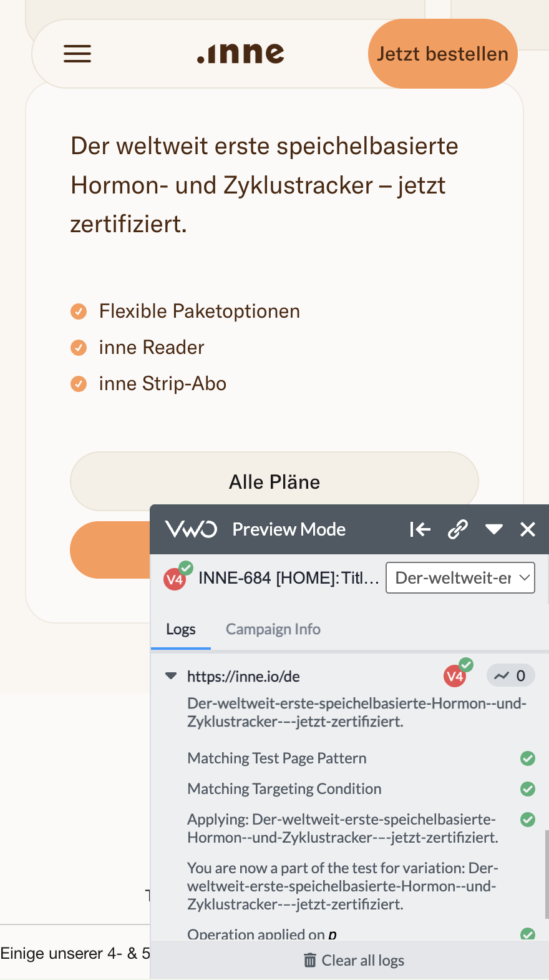This screenshot has width=549, height=980.
Task: Copy the VWO preview link
Action: pyautogui.click(x=458, y=529)
